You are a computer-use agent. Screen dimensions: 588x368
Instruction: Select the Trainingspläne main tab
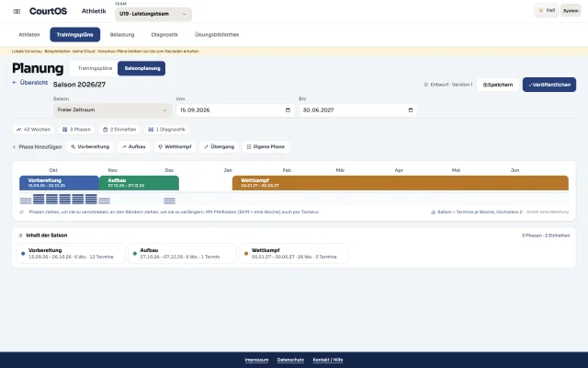click(x=75, y=35)
